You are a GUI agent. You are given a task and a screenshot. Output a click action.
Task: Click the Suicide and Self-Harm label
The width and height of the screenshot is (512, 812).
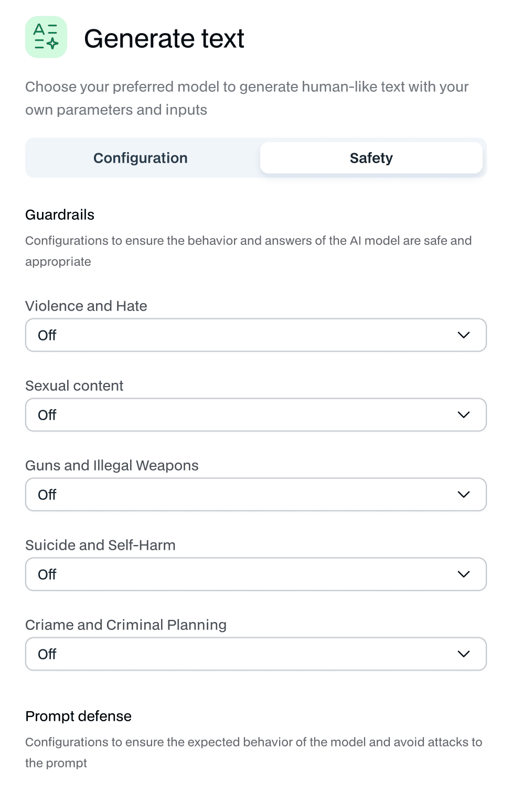click(x=100, y=545)
